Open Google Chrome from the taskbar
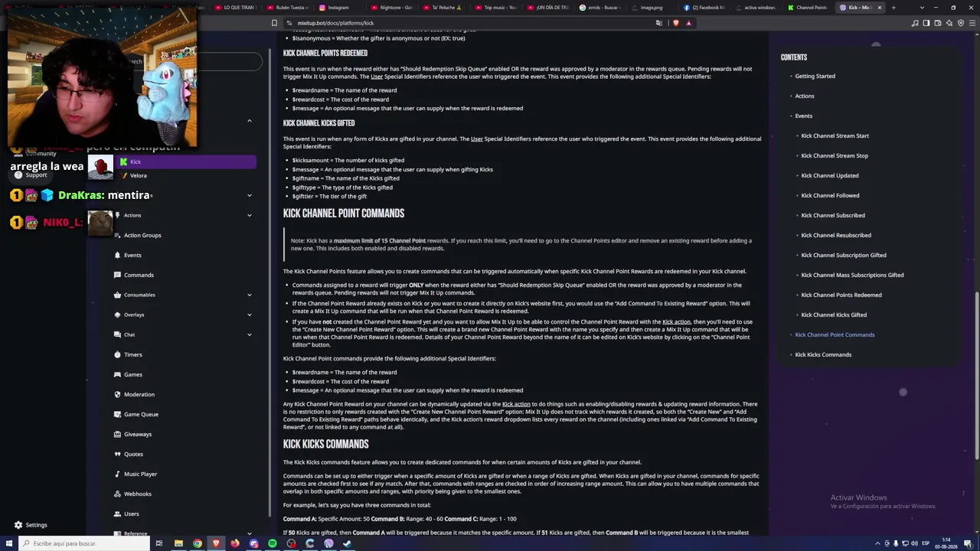Screen dimensions: 980x551 click(x=198, y=543)
